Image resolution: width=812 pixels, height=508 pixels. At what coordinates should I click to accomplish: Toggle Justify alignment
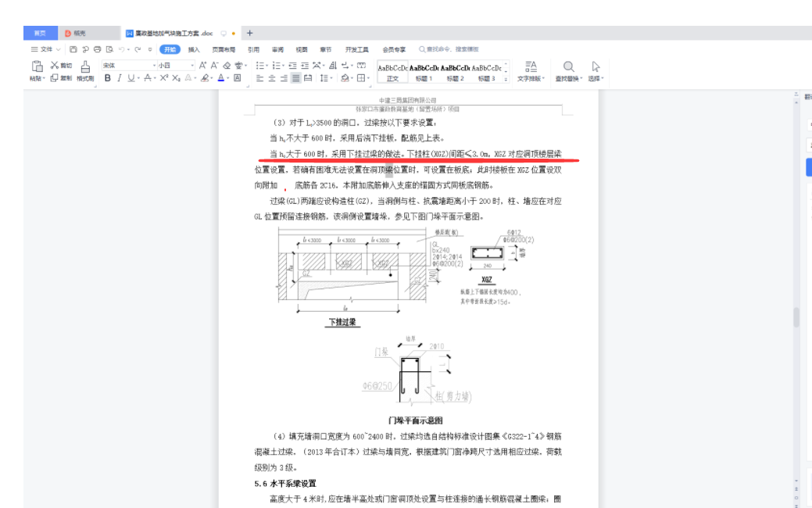(x=295, y=78)
